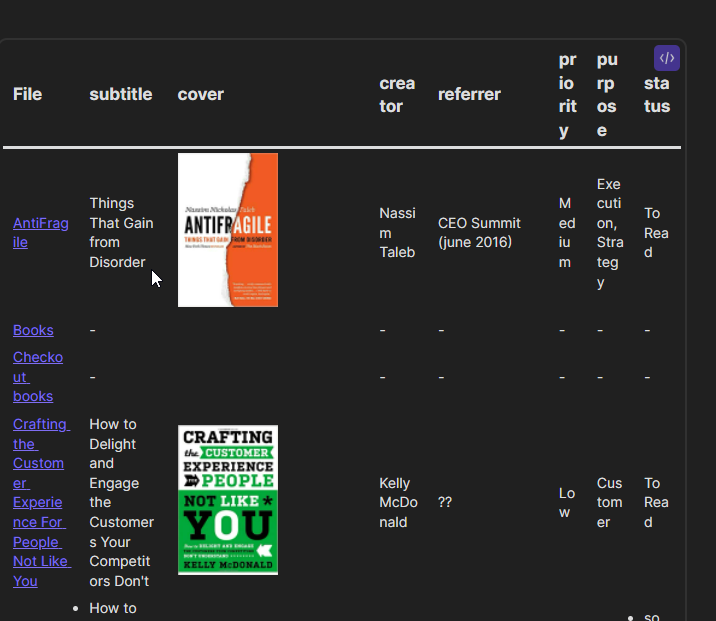Click the priority column header
This screenshot has width=716, height=621.
coord(568,95)
